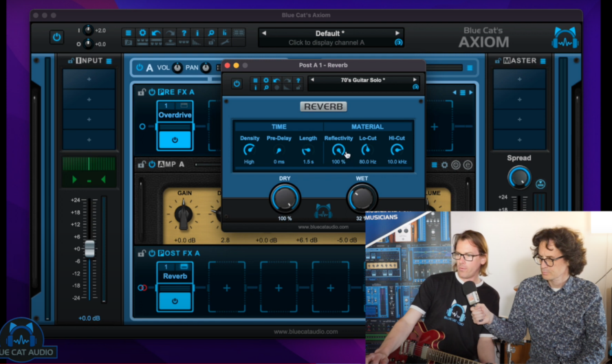Toggle Overdrive pedal power footswitch
This screenshot has height=364, width=612.
(x=175, y=140)
